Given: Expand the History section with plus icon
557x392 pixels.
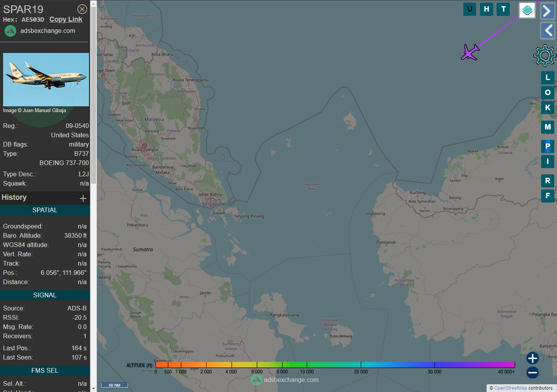Looking at the screenshot, I should 83,198.
